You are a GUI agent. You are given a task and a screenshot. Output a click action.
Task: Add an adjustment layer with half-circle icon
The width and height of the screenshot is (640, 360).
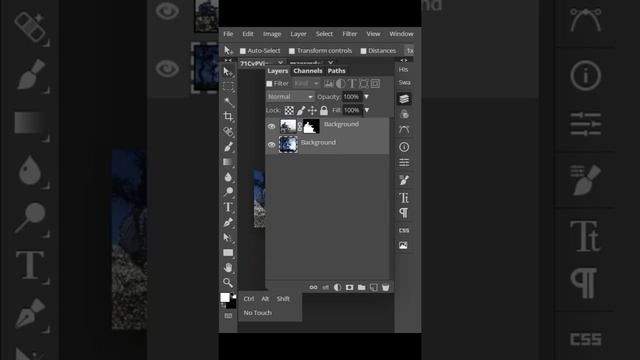(x=337, y=287)
